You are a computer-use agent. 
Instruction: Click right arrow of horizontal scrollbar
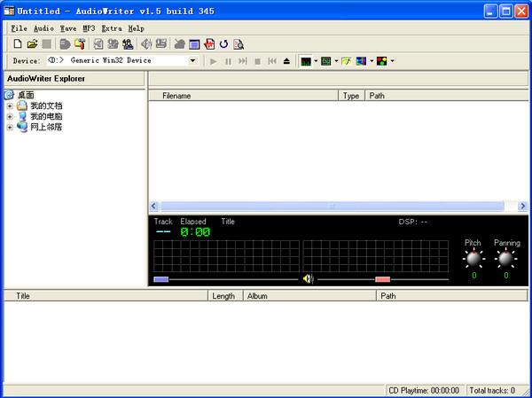(522, 206)
